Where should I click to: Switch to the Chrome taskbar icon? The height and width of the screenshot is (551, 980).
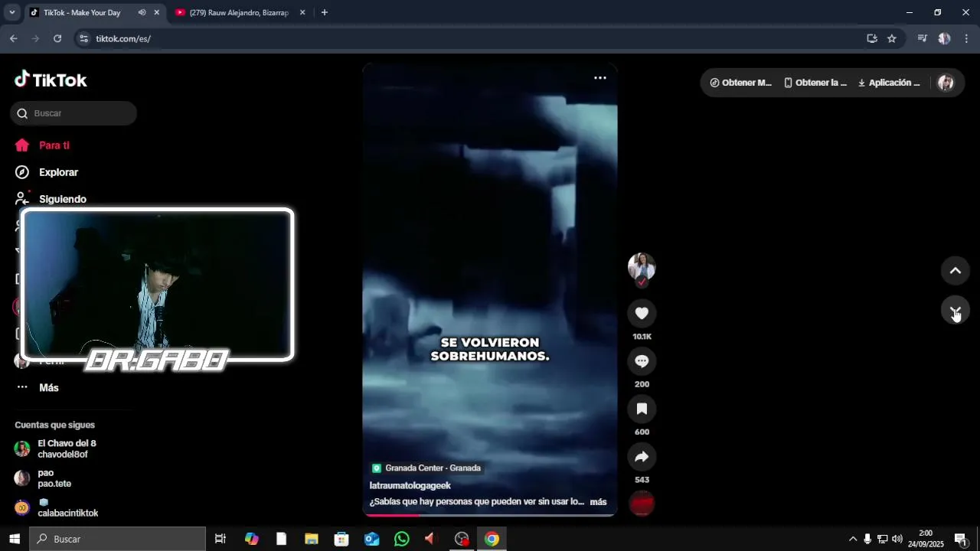pyautogui.click(x=492, y=539)
